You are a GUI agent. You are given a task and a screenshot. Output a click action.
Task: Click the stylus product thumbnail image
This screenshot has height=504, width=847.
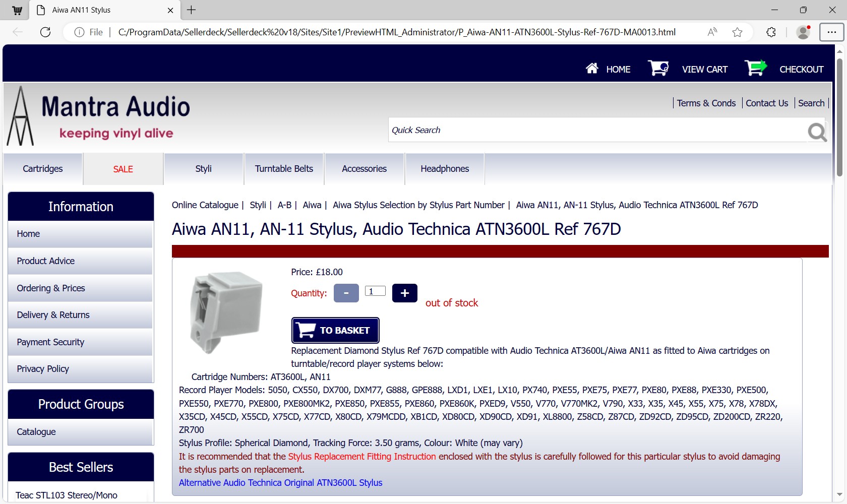[226, 312]
